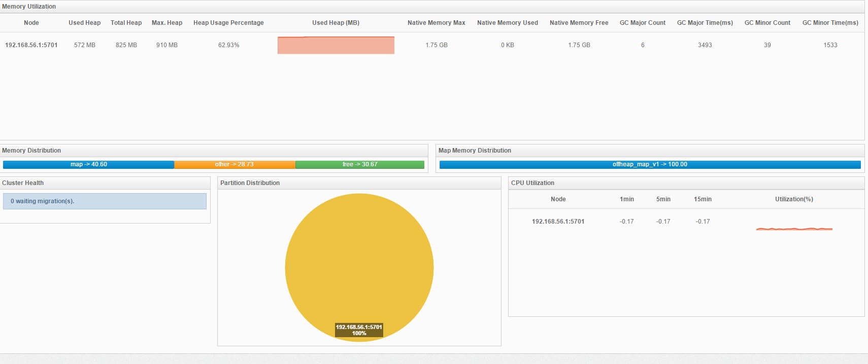Click the GC major count value 6
This screenshot has height=364, width=868.
pyautogui.click(x=643, y=45)
